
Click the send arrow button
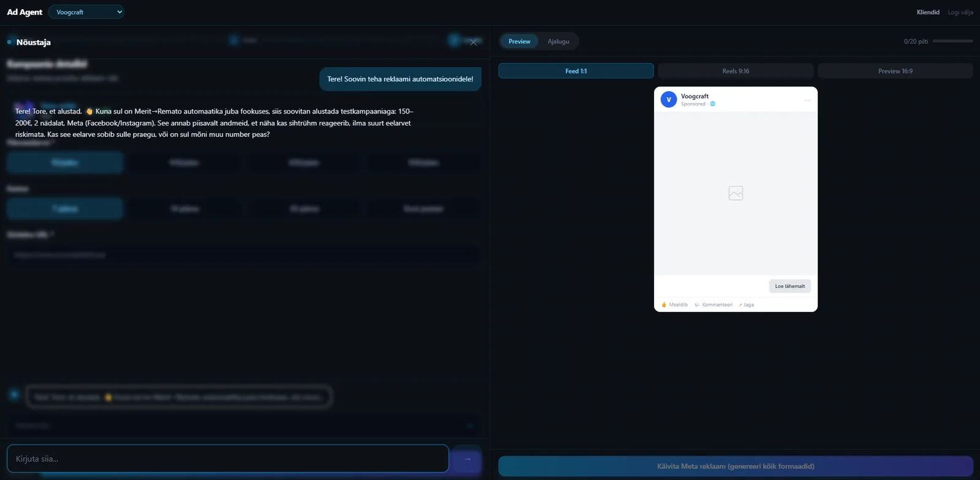coord(467,459)
